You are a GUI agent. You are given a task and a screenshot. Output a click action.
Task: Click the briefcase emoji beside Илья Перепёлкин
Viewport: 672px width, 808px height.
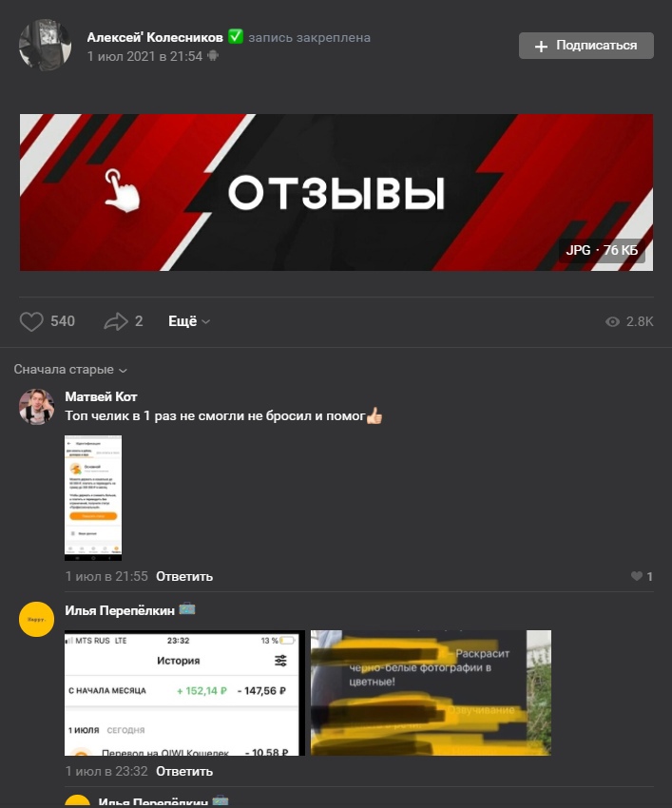click(x=187, y=609)
